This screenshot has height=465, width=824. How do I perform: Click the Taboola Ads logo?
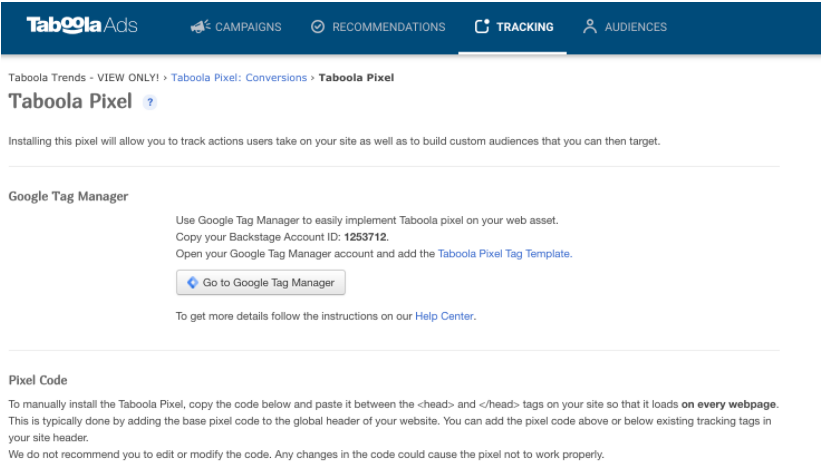click(82, 25)
